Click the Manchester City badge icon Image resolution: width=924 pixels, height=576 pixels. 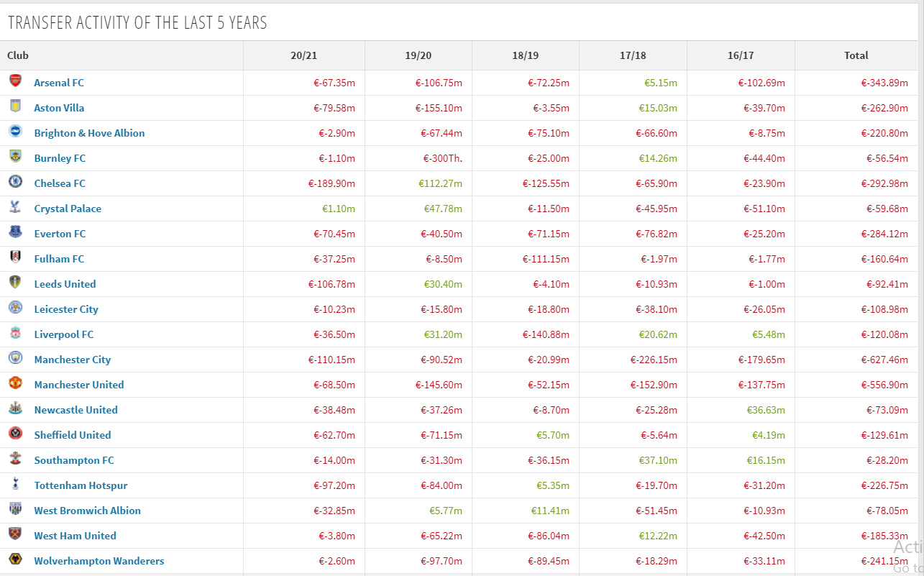click(15, 358)
